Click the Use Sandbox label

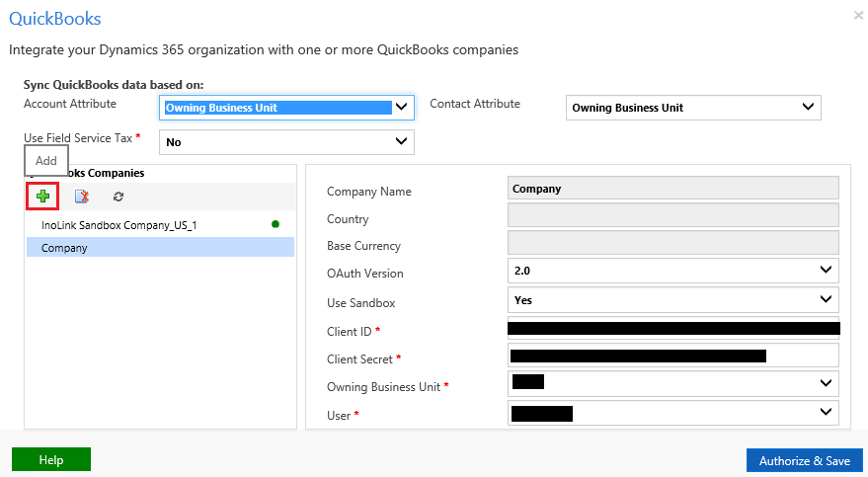click(x=361, y=303)
